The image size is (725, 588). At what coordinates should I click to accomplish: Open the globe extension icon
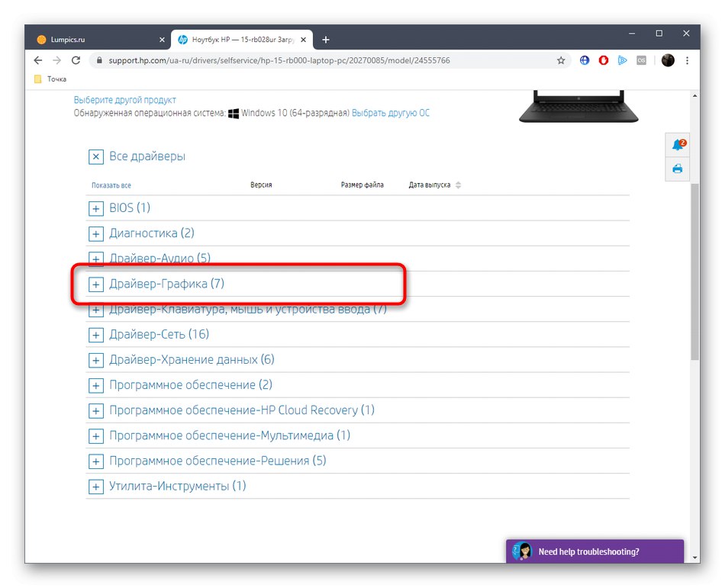click(x=585, y=60)
